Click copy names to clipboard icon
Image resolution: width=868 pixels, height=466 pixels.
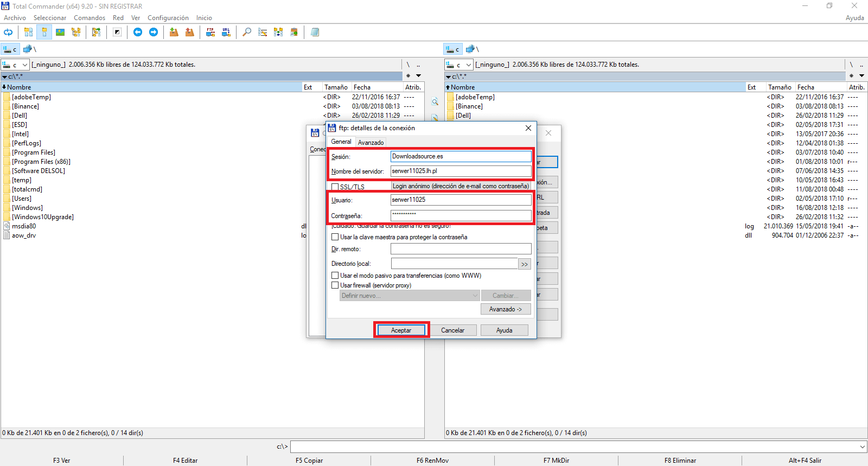[x=294, y=32]
